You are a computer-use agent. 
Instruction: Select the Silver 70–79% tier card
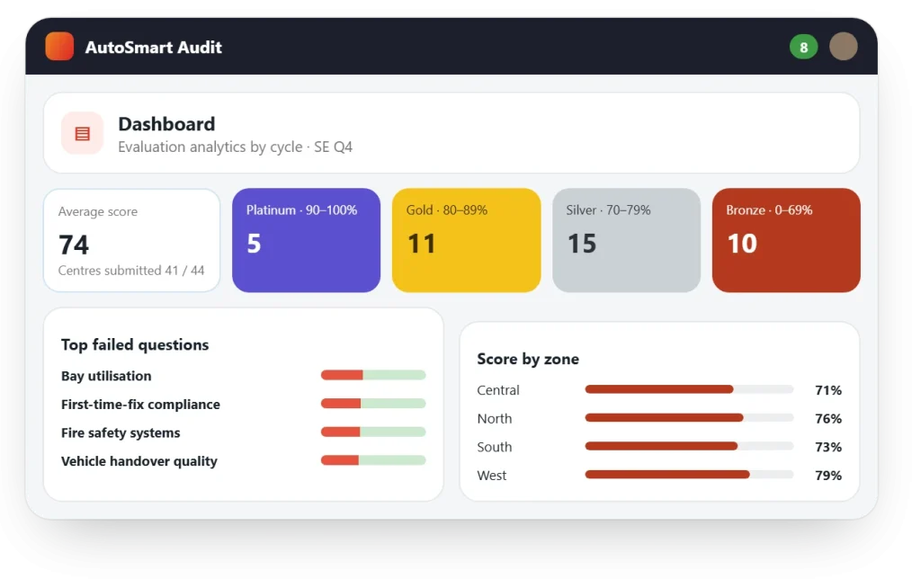pos(626,240)
